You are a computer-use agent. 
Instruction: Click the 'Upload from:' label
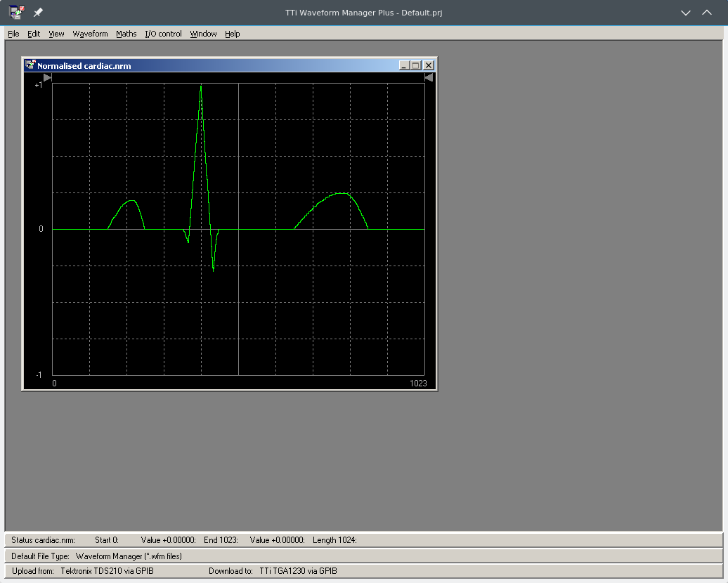point(33,571)
